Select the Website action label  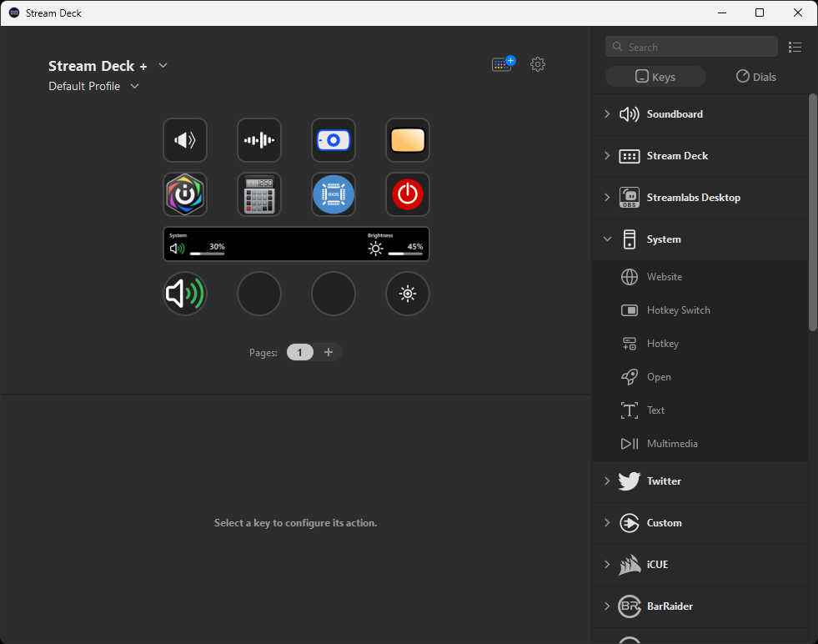(x=664, y=277)
